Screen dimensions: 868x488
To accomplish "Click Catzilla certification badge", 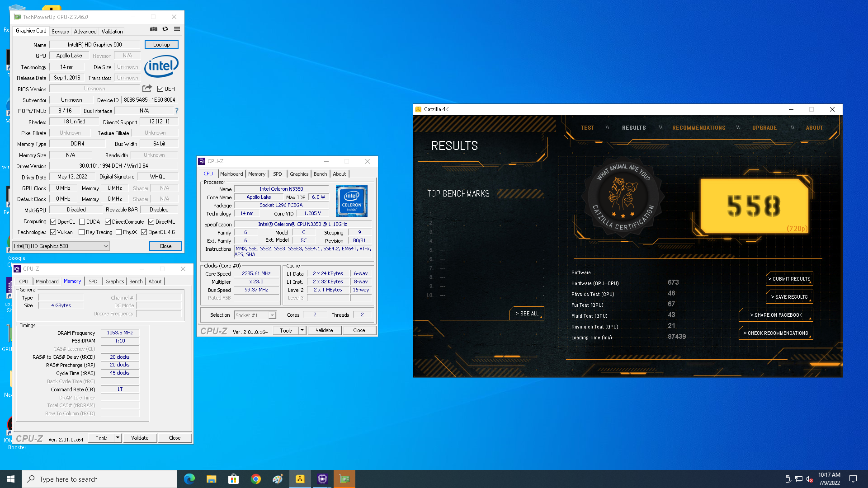I will pyautogui.click(x=623, y=198).
